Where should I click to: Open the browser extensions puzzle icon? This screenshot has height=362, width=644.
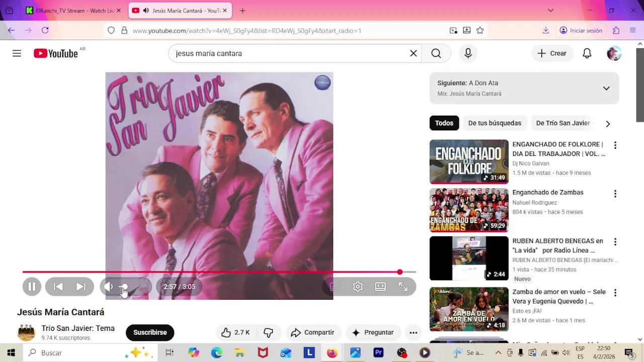tap(616, 30)
